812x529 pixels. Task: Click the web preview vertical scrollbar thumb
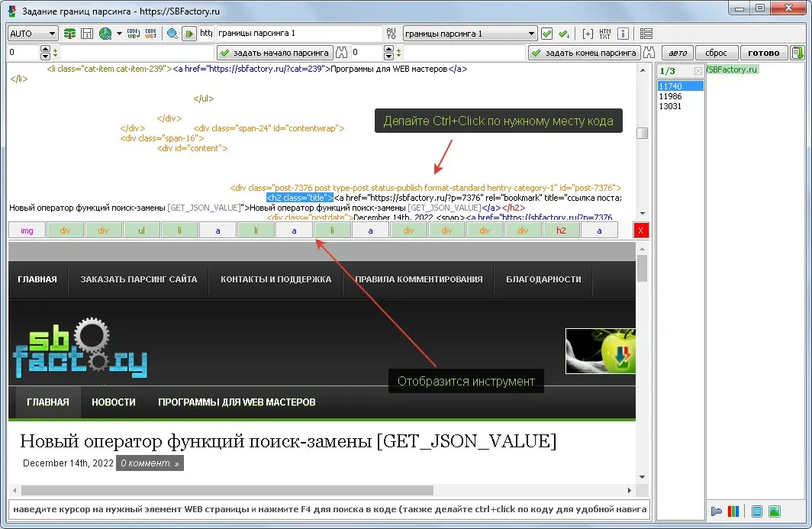(x=642, y=269)
